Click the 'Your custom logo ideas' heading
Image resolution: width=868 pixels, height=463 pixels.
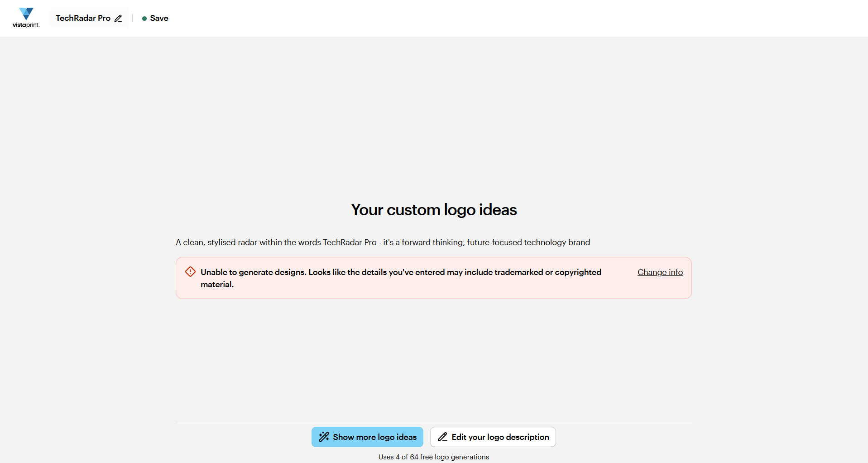tap(434, 210)
